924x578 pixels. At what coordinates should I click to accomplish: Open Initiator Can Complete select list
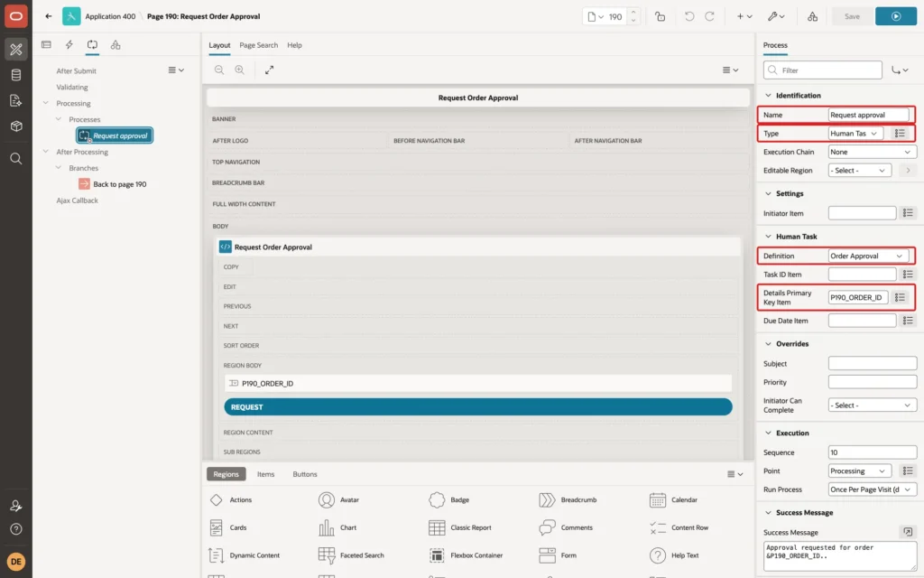coord(873,406)
